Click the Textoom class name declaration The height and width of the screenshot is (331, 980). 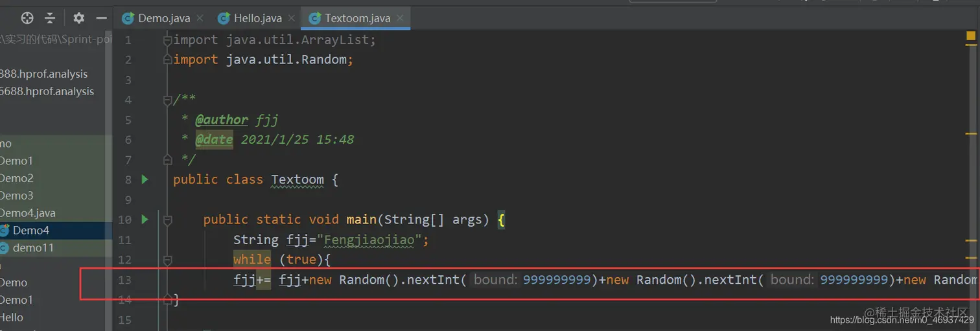pos(297,179)
